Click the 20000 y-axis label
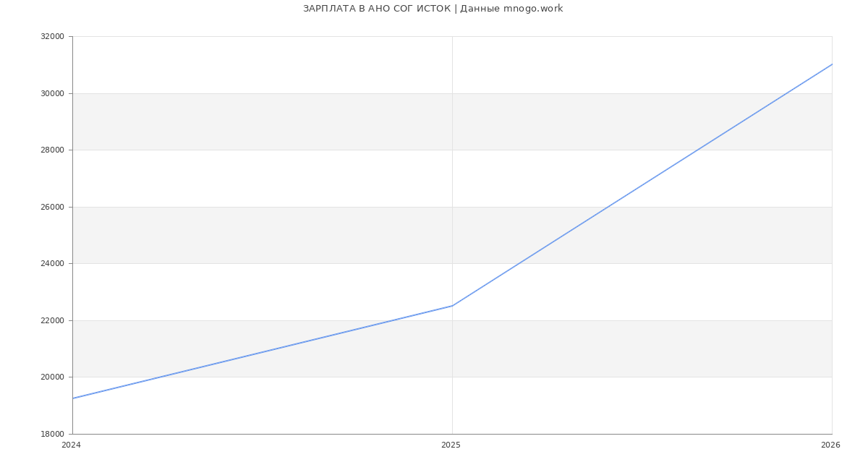868x470 pixels. [x=52, y=377]
